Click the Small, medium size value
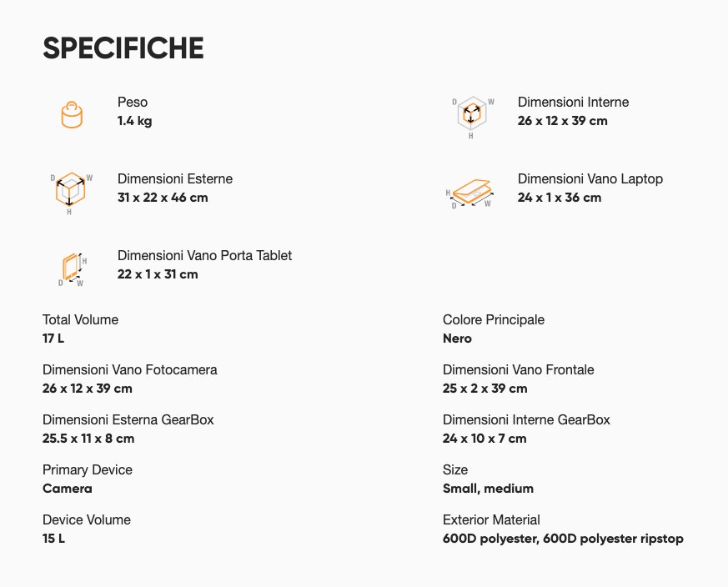The width and height of the screenshot is (728, 587). 488,489
